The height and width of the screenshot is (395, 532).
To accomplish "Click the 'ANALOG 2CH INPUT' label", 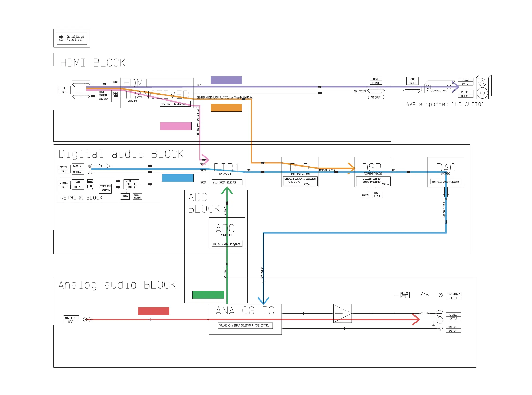I will 71,320.
